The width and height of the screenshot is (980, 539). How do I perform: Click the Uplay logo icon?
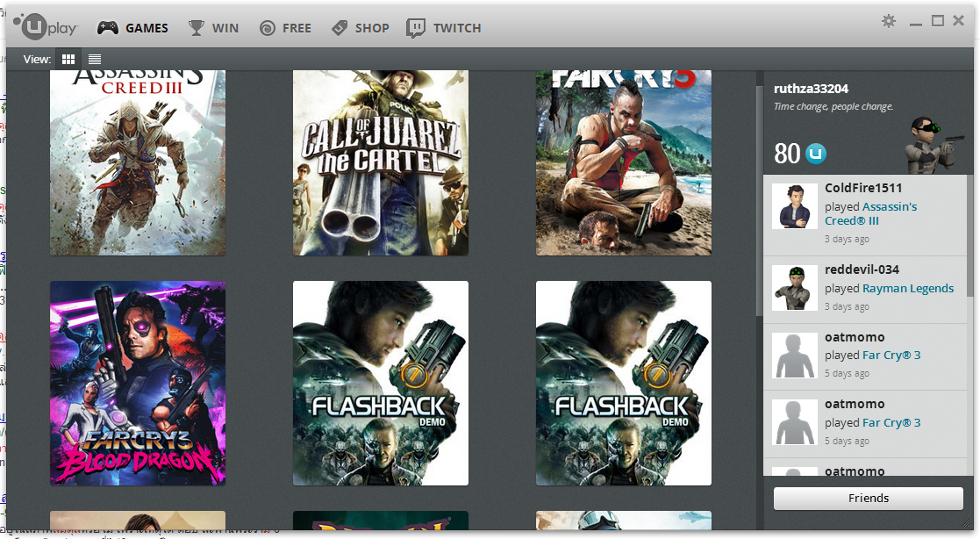pyautogui.click(x=45, y=27)
